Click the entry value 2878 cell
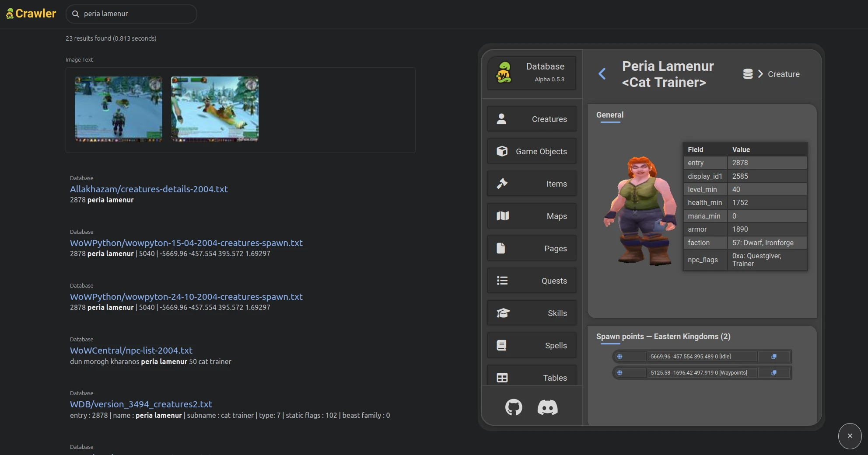Image resolution: width=868 pixels, height=455 pixels. 767,163
